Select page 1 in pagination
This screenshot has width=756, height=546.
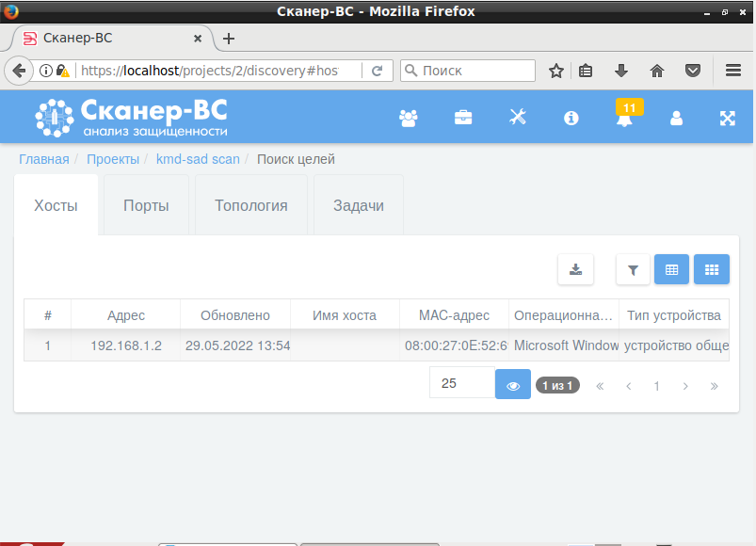pyautogui.click(x=656, y=386)
